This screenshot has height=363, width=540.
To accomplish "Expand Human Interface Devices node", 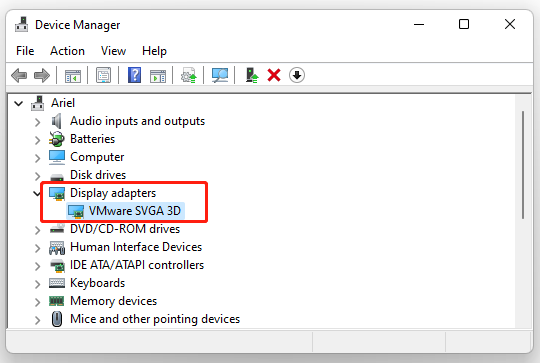I will (38, 248).
